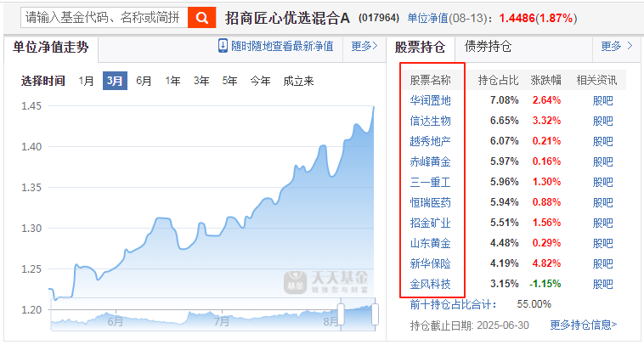Select the 6月 time range
The height and width of the screenshot is (345, 644).
[144, 81]
